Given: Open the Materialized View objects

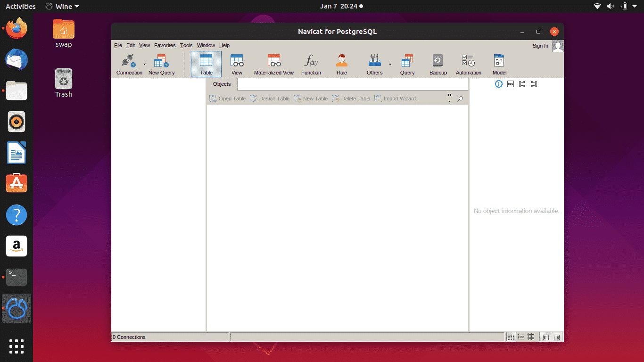Looking at the screenshot, I should click(273, 65).
